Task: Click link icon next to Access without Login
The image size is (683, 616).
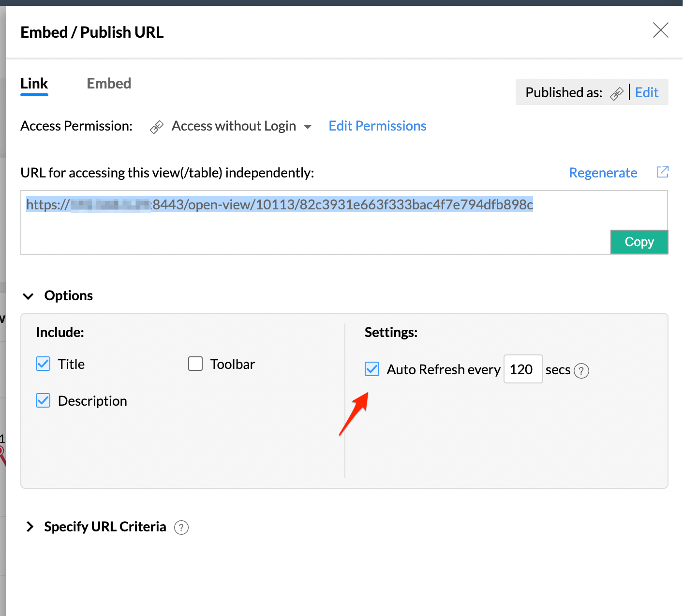Action: [157, 127]
